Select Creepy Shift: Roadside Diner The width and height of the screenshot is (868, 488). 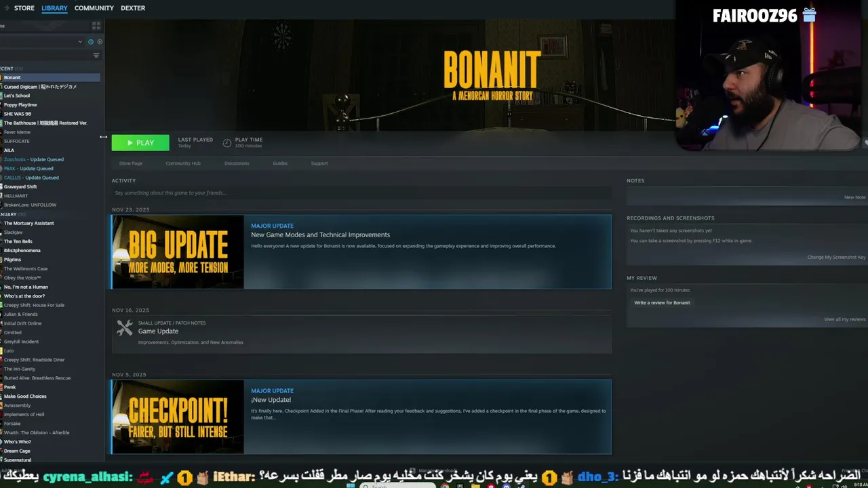click(35, 360)
